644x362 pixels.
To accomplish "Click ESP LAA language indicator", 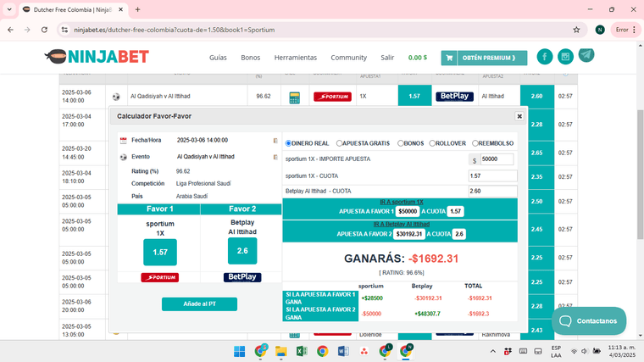I will click(556, 352).
